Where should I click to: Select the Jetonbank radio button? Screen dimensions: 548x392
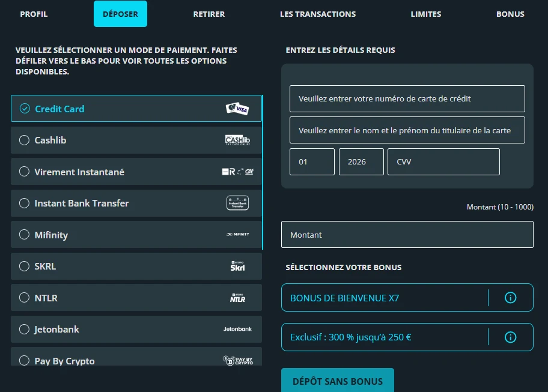point(24,329)
